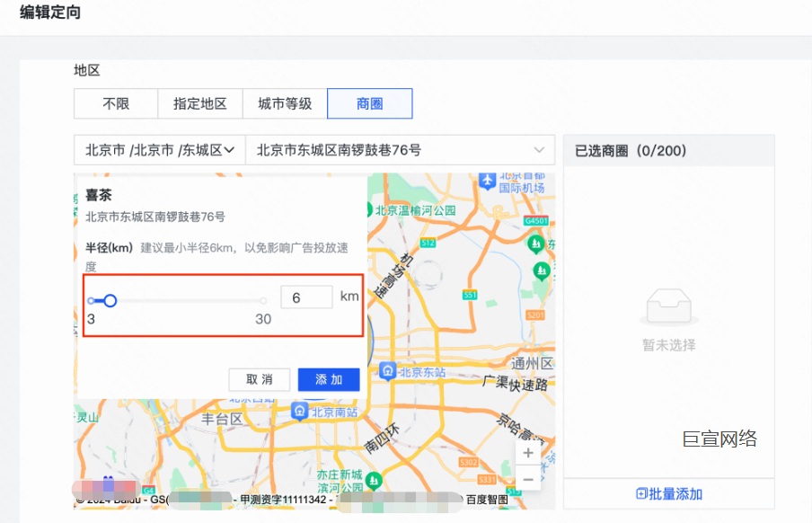Click the 通州区 label on map
Image resolution: width=812 pixels, height=523 pixels.
(x=533, y=363)
